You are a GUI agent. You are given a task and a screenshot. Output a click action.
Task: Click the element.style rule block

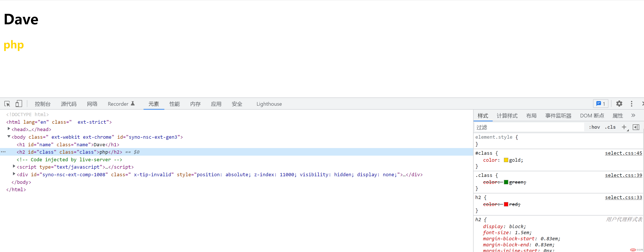pos(558,140)
